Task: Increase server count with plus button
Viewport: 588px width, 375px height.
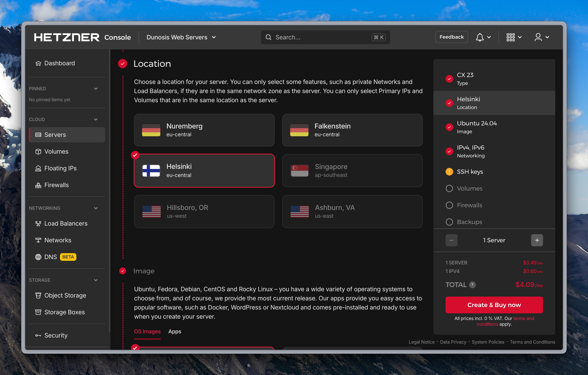Action: click(537, 240)
